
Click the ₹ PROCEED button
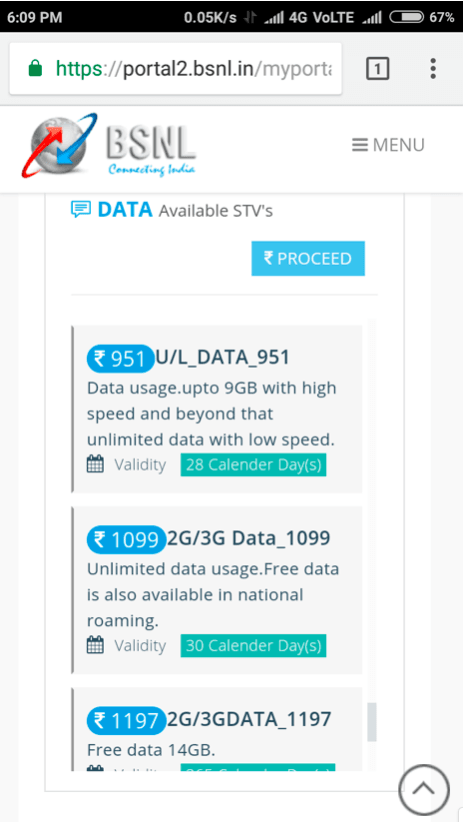pos(308,258)
